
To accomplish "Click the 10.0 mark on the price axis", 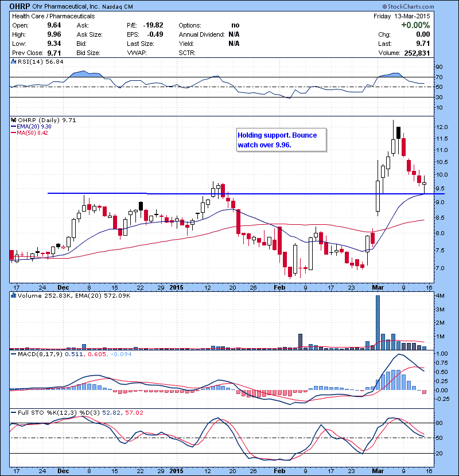I will (442, 174).
